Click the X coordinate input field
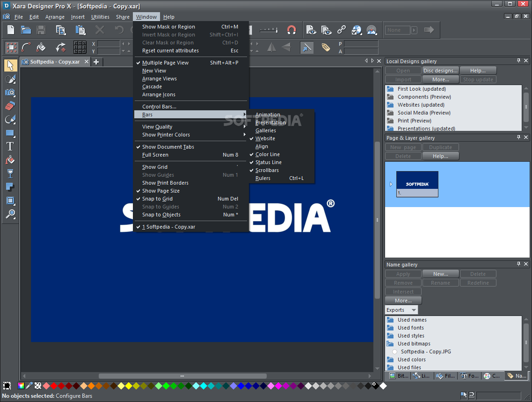 pyautogui.click(x=109, y=44)
